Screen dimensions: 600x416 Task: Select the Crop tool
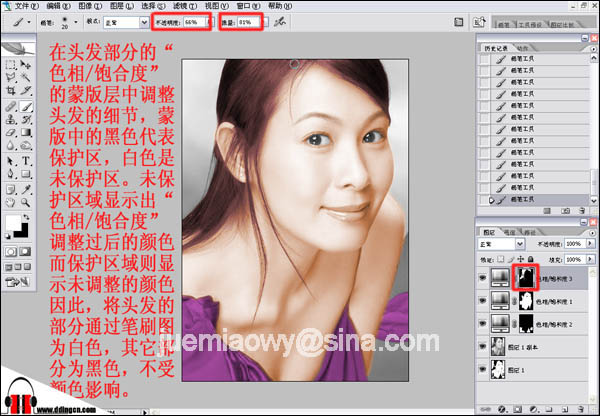11,91
